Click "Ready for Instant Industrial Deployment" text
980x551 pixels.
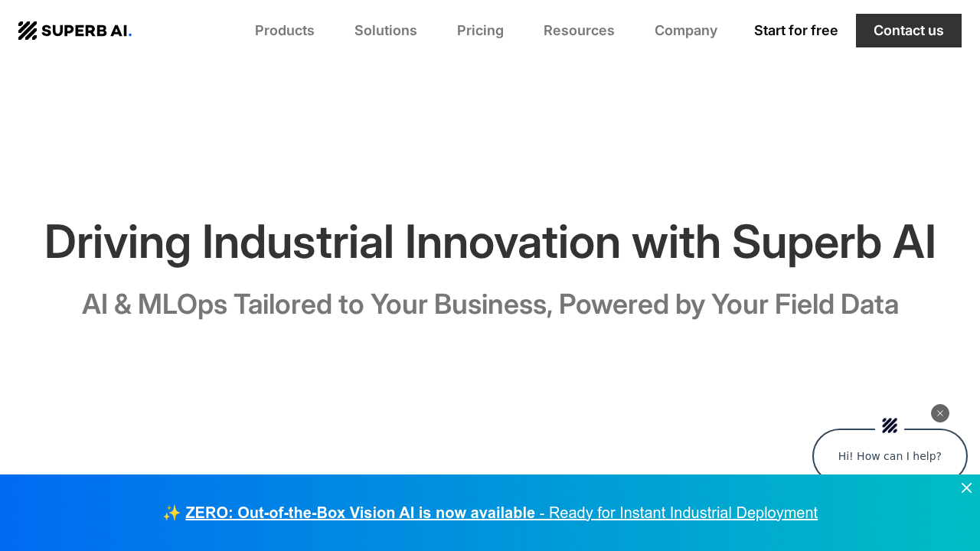click(683, 513)
